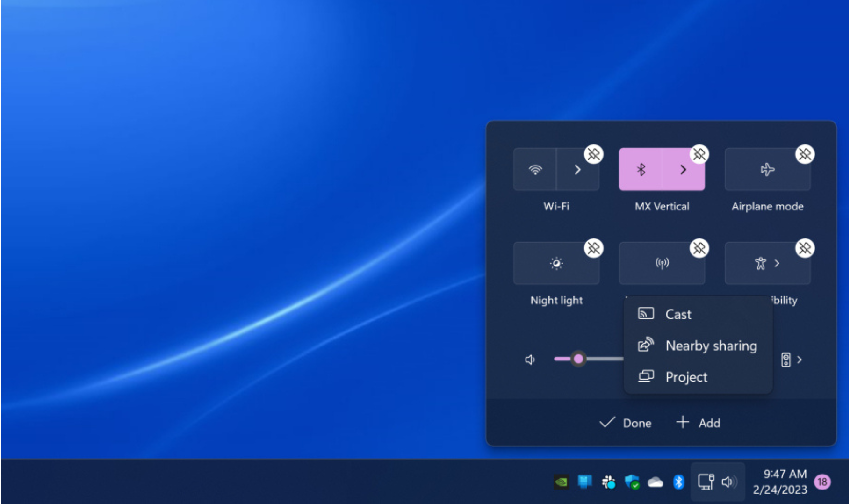Viewport: 850px width, 504px height.
Task: Click the Done button
Action: pos(626,423)
